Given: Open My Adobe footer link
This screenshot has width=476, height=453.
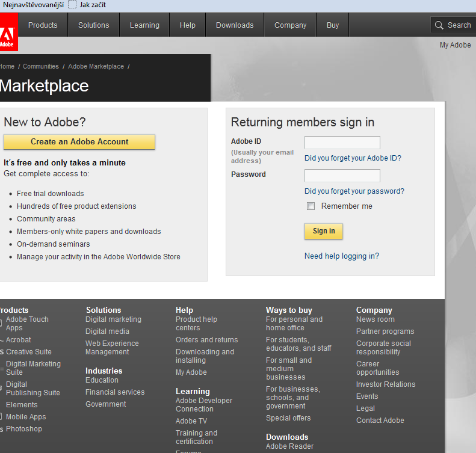Looking at the screenshot, I should click(191, 372).
